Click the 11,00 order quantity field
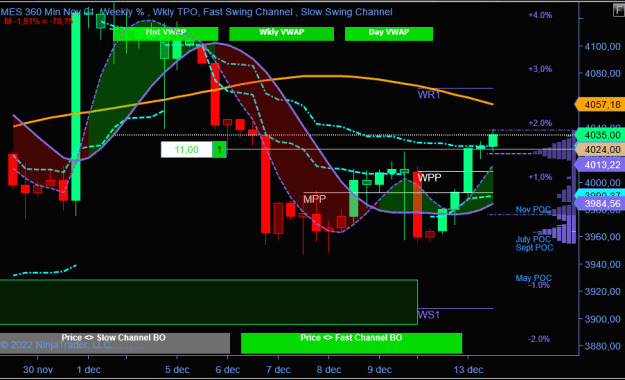Viewport: 625px width, 380px height. click(186, 150)
